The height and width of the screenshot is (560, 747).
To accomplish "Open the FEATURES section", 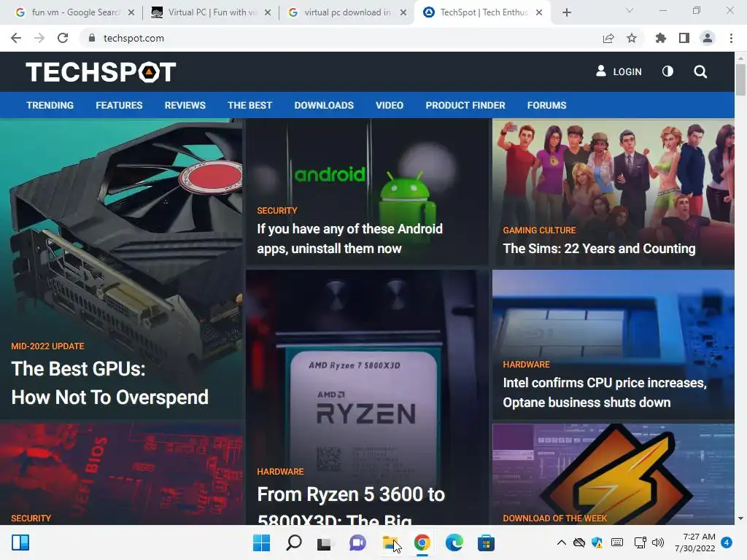I will coord(119,105).
